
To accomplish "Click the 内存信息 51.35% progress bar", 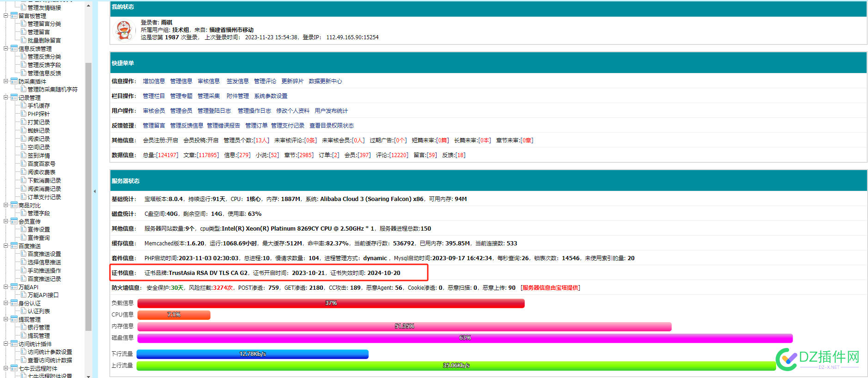I will click(x=404, y=326).
